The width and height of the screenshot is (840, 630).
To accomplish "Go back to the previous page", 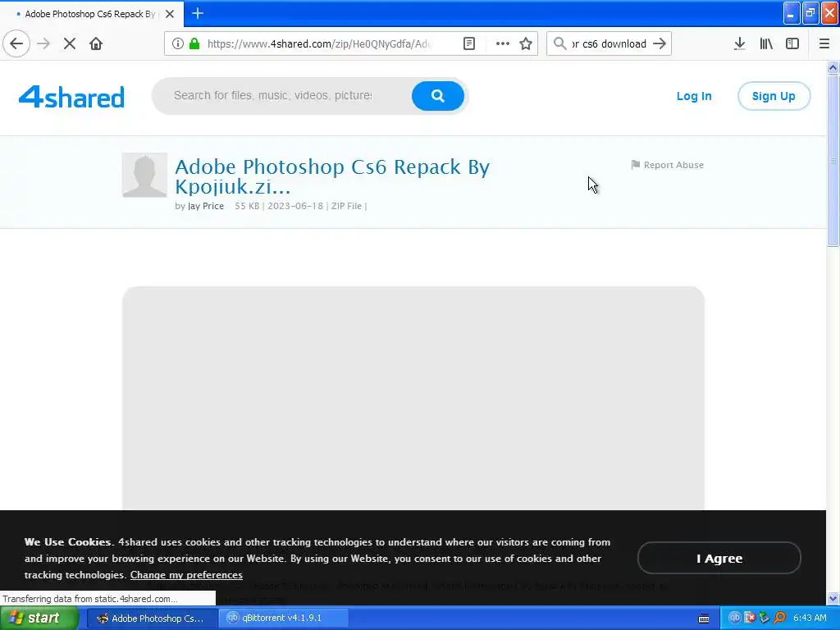I will 16,43.
